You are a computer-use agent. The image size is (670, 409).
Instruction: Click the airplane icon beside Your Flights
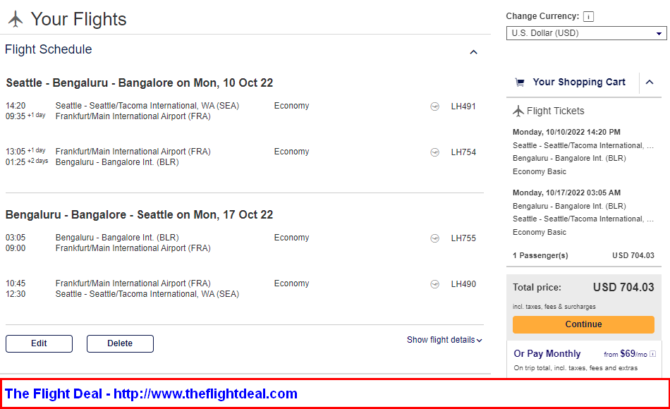(x=16, y=19)
